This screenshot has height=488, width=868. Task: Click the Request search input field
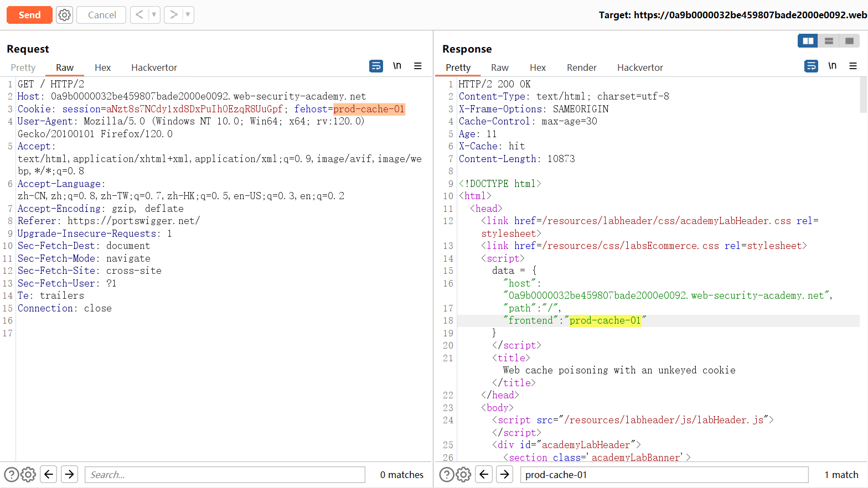(225, 475)
